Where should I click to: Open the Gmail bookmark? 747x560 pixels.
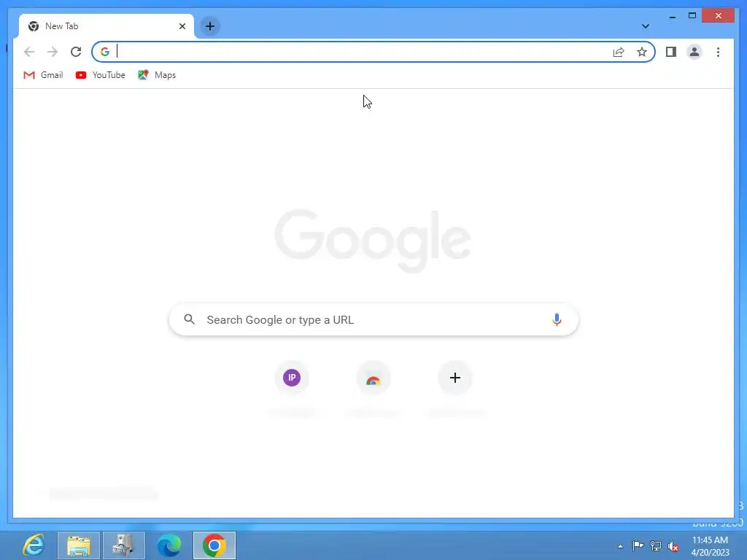click(x=43, y=75)
